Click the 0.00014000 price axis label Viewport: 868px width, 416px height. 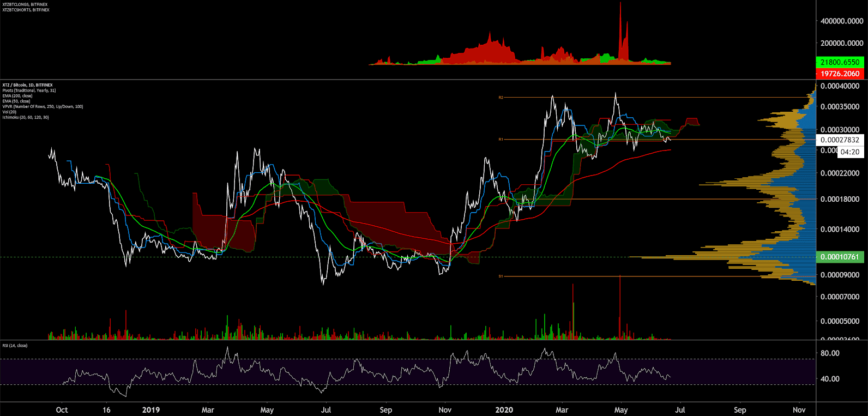(840, 230)
